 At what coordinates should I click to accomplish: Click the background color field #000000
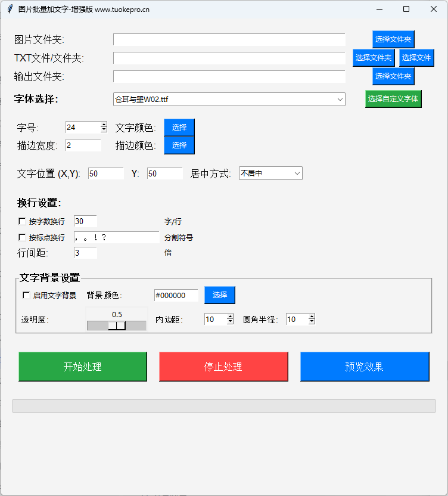point(176,296)
